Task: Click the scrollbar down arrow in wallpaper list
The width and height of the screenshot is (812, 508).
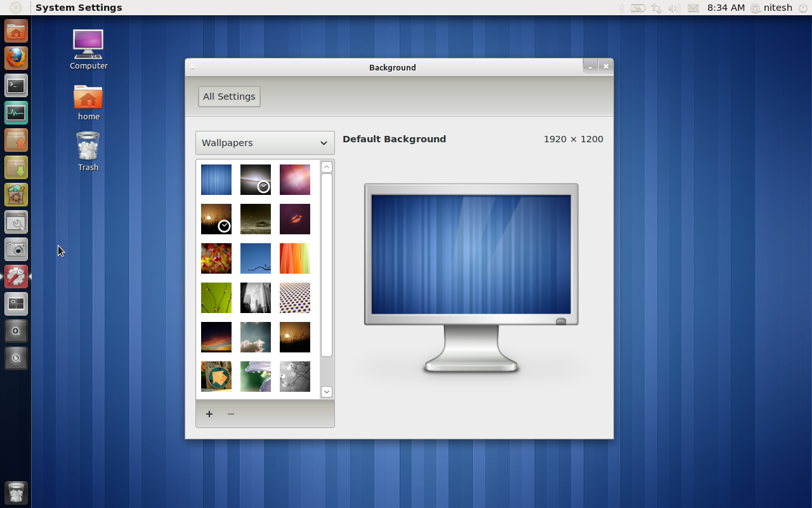Action: tap(326, 392)
